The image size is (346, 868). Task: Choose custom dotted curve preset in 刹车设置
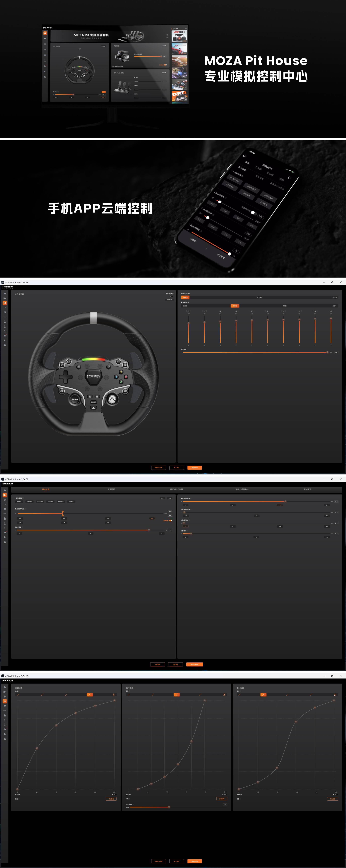pyautogui.click(x=224, y=695)
